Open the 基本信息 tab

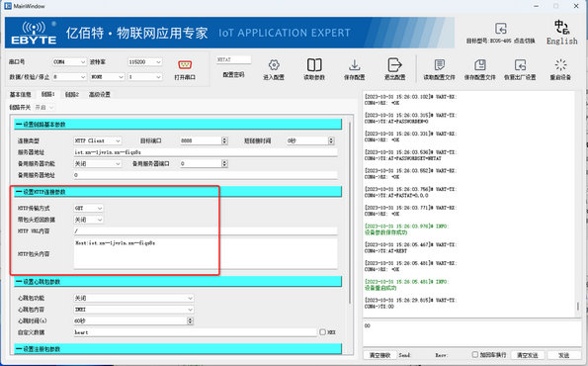[20, 95]
